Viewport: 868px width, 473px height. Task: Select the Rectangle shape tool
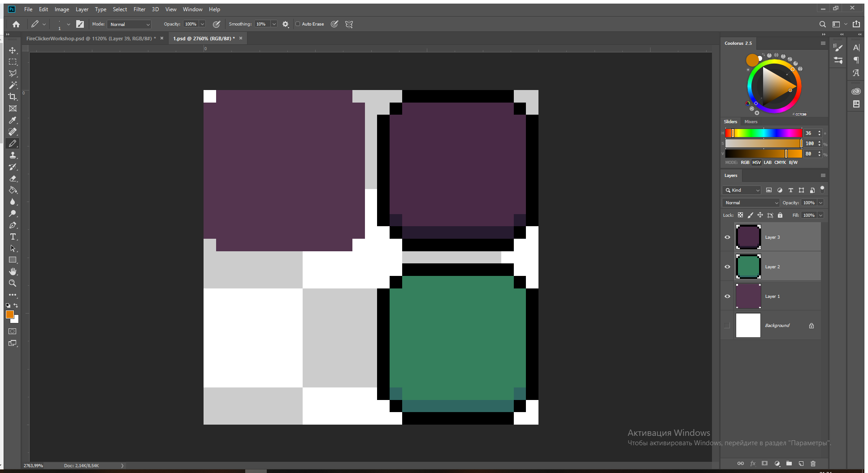pyautogui.click(x=13, y=260)
